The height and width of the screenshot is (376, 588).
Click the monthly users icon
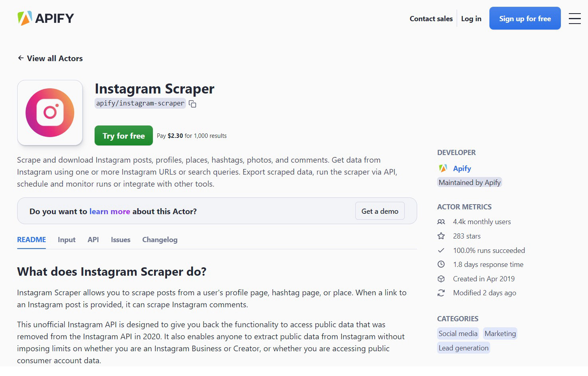coord(441,222)
